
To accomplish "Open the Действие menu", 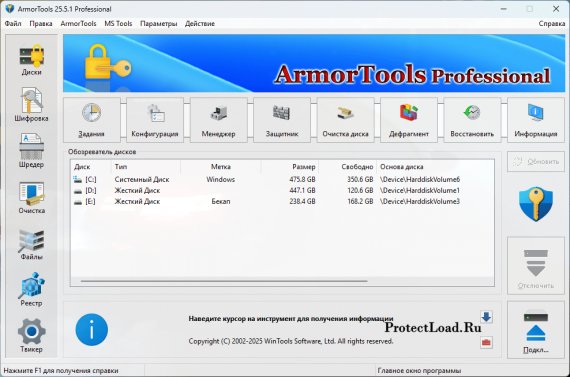I will click(200, 24).
